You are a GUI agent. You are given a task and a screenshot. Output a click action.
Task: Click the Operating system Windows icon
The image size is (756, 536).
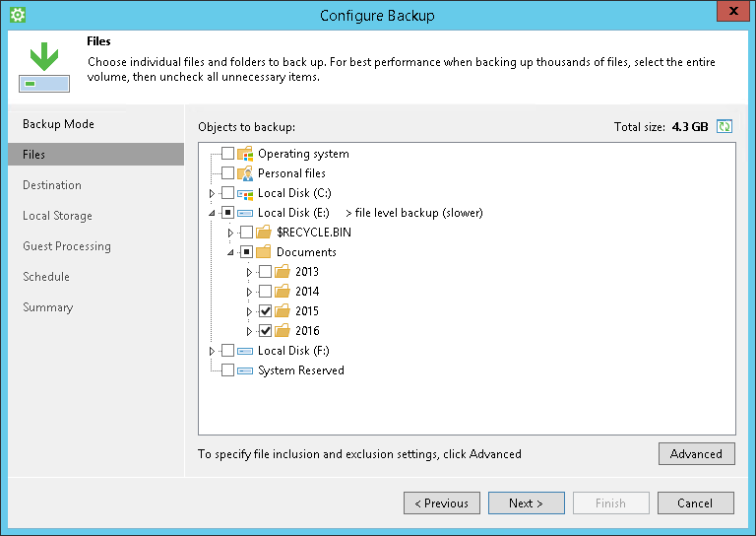(246, 154)
